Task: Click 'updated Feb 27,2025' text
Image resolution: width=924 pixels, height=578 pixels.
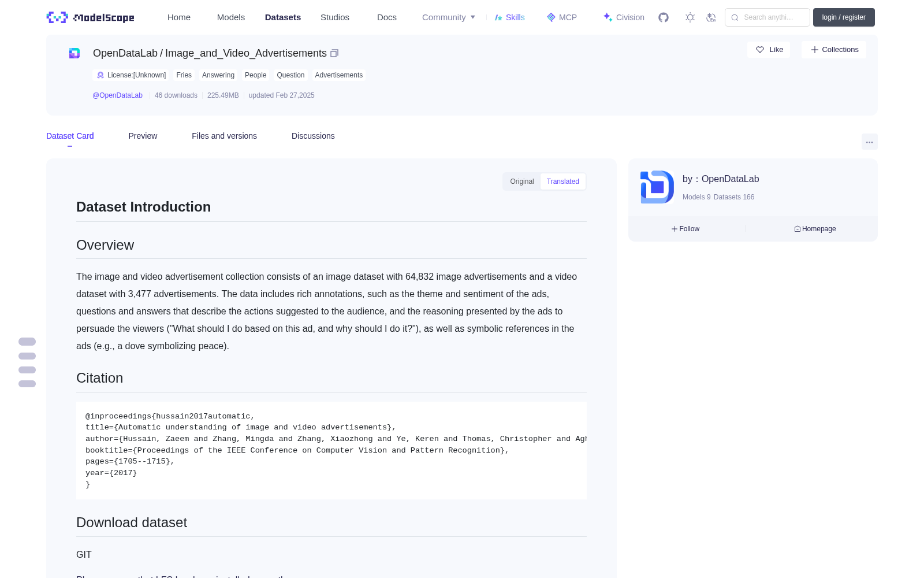Action: [x=282, y=95]
